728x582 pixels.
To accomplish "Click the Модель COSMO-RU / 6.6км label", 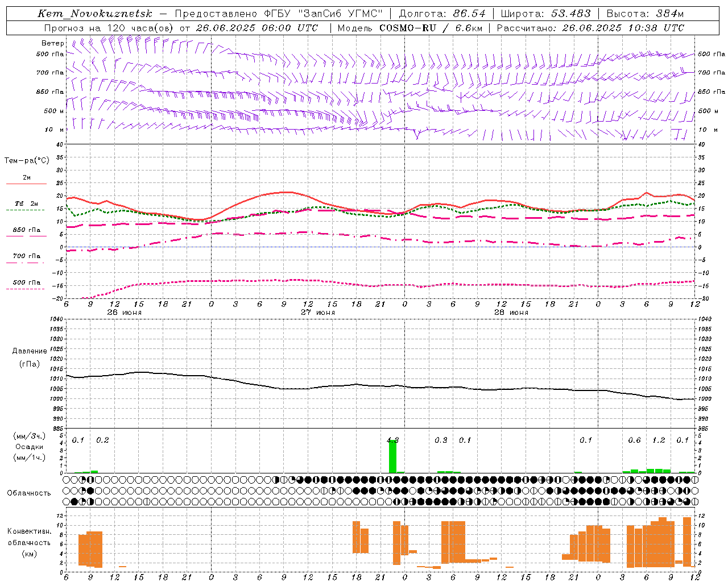I will pyautogui.click(x=410, y=28).
